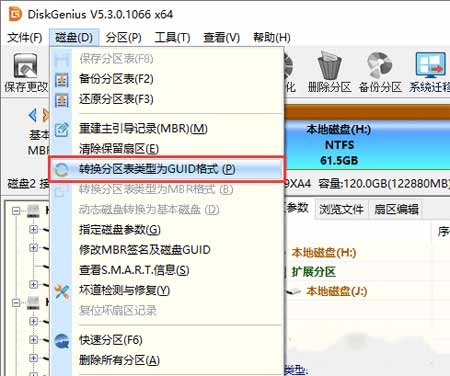Click the green convert-to-GUID refresh icon
This screenshot has height=376, width=450.
coord(61,170)
